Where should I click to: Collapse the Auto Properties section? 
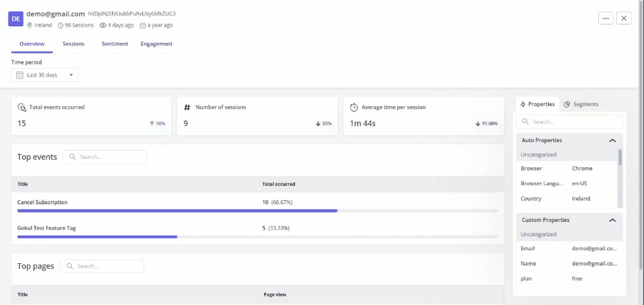pos(612,140)
